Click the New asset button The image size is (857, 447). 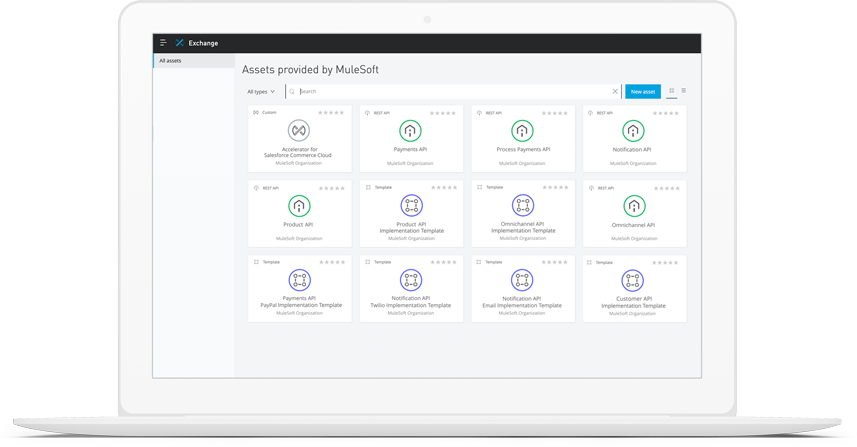coord(643,92)
